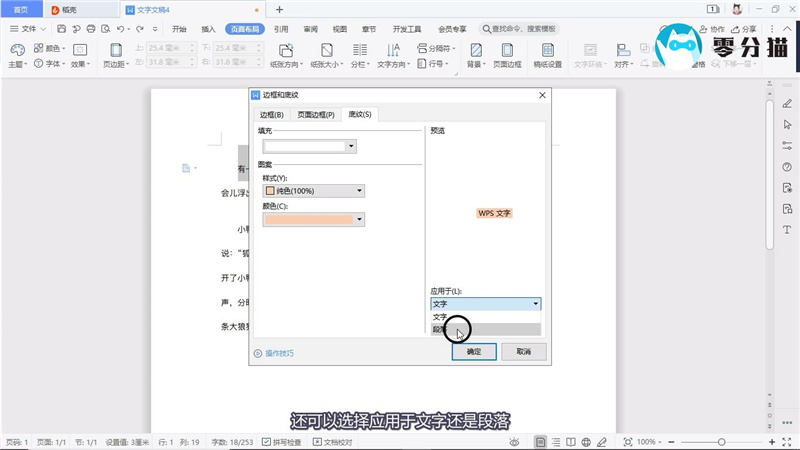Open the 页面边框(P) tab
Viewport: 800px width, 450px height.
[x=315, y=115]
